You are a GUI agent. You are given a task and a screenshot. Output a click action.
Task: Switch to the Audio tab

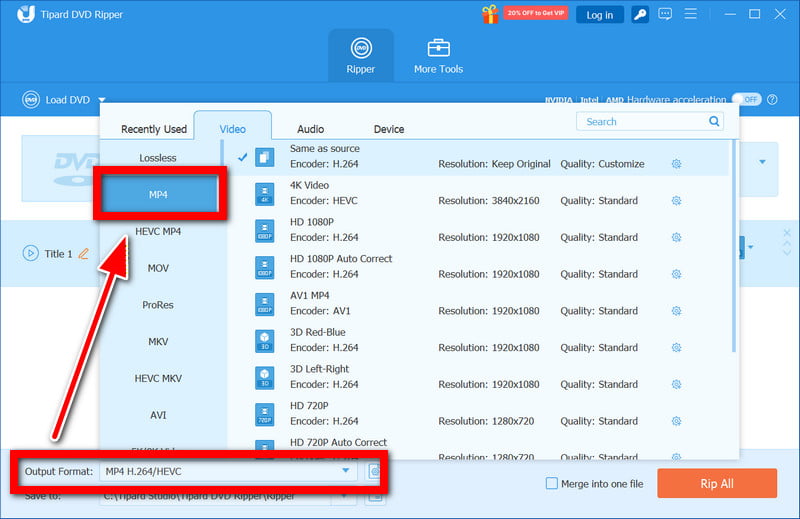(x=310, y=129)
